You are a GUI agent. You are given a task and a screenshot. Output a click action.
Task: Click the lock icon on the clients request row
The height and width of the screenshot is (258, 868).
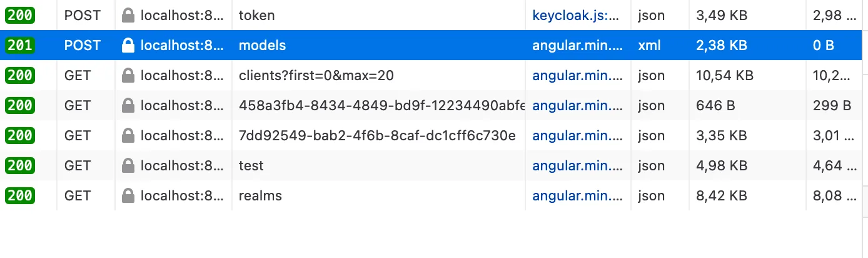(x=128, y=75)
